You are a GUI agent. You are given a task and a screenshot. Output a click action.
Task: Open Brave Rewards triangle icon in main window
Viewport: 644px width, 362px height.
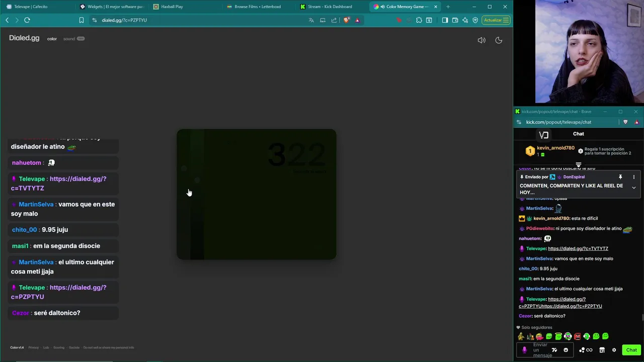coord(357,20)
